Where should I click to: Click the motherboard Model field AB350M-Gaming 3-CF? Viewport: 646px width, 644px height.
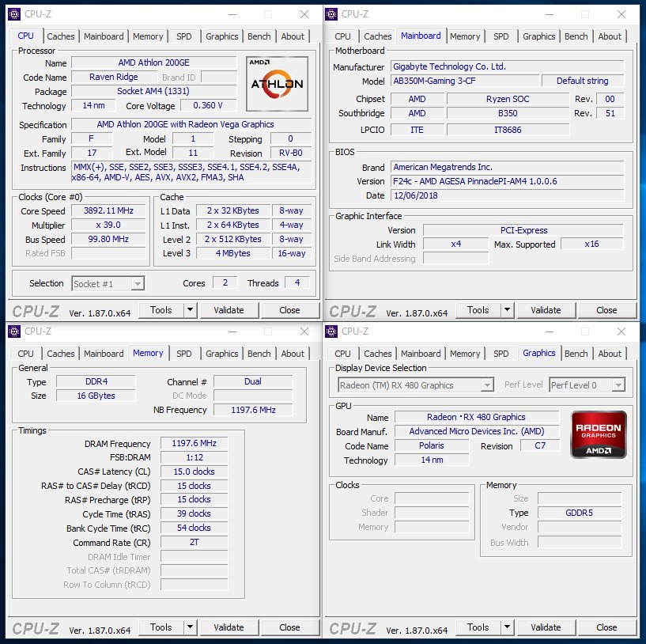coord(465,81)
